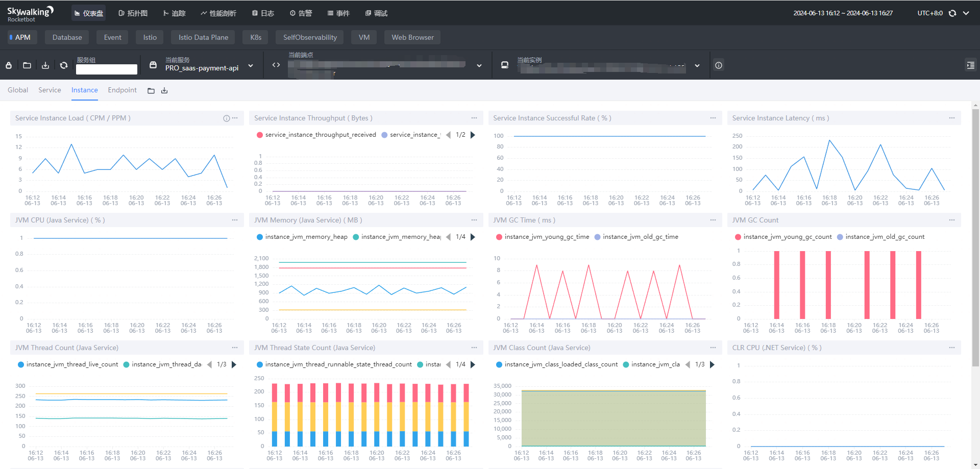Switch to the K8s dashboard
The height and width of the screenshot is (469, 980).
[256, 37]
